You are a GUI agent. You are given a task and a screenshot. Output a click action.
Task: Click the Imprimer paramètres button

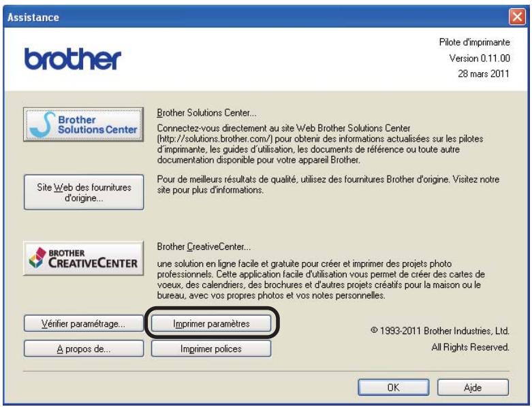[211, 324]
